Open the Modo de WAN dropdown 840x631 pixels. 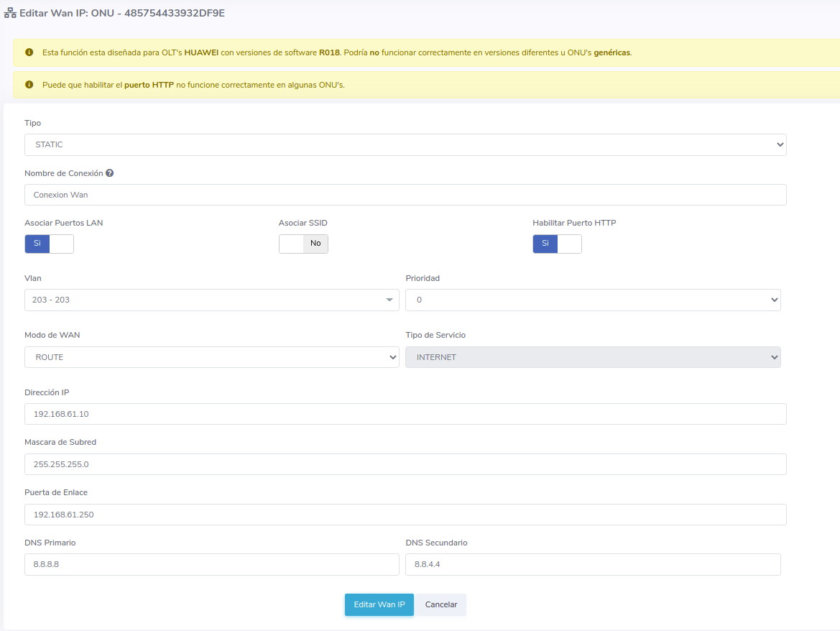pyautogui.click(x=211, y=357)
